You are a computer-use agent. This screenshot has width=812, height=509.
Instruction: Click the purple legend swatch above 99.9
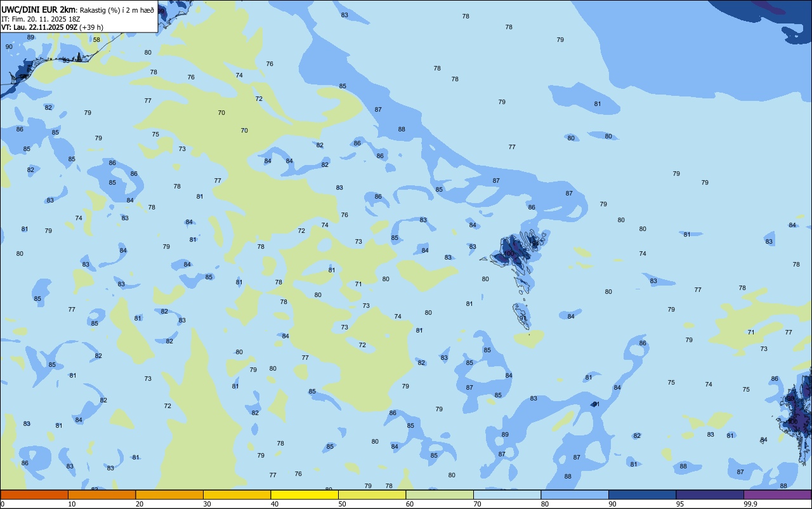[x=777, y=494]
